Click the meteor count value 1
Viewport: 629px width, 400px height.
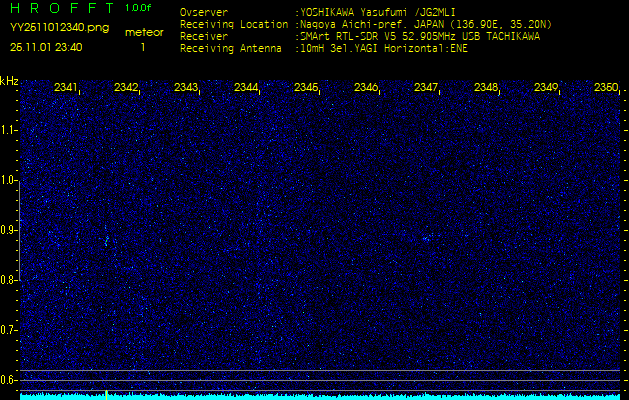pos(142,47)
